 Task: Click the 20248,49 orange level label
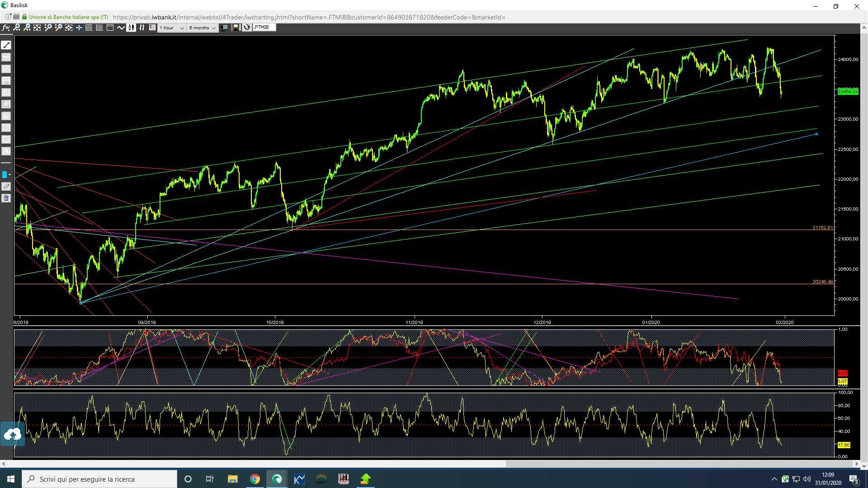(822, 282)
